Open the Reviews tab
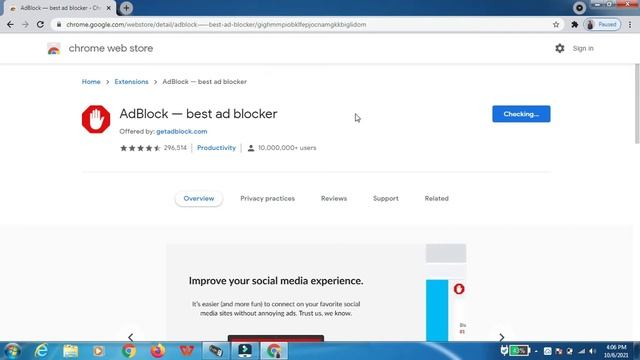 [x=334, y=198]
